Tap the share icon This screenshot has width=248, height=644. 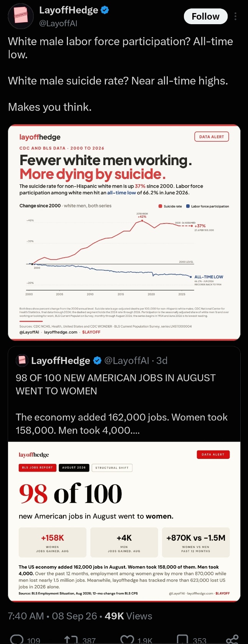[232, 639]
